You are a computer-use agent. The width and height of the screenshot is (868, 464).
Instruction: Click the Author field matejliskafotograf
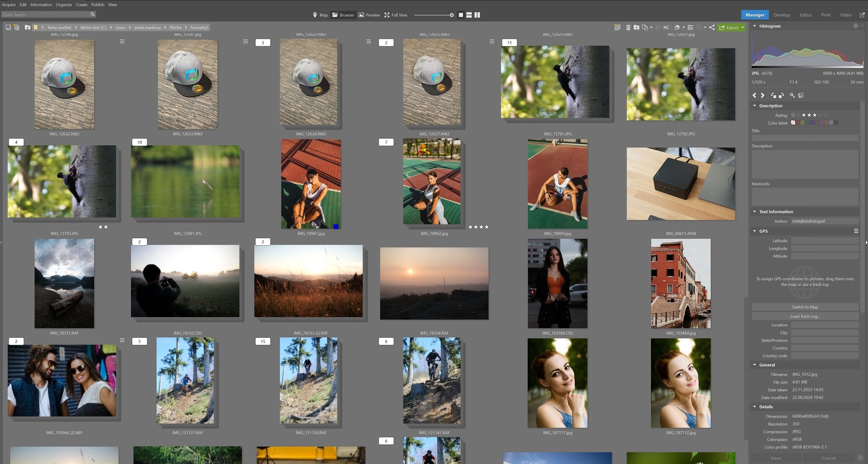pyautogui.click(x=825, y=221)
